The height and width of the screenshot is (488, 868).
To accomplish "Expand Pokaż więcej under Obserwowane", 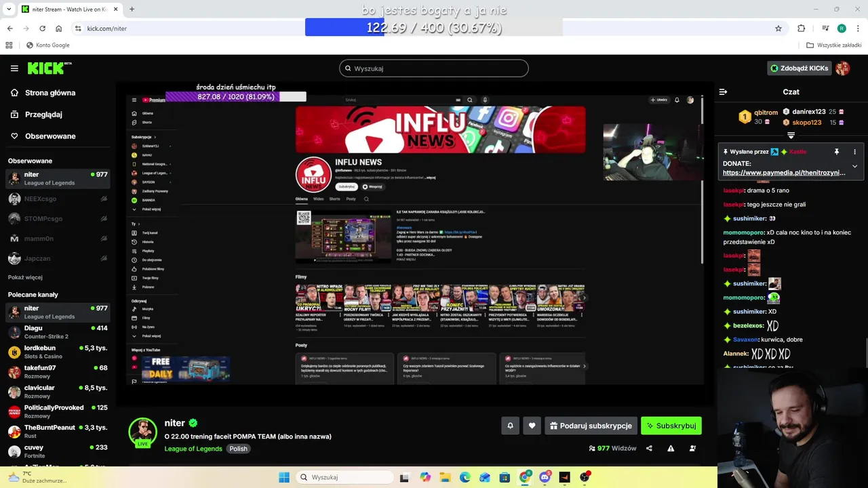I will point(25,277).
